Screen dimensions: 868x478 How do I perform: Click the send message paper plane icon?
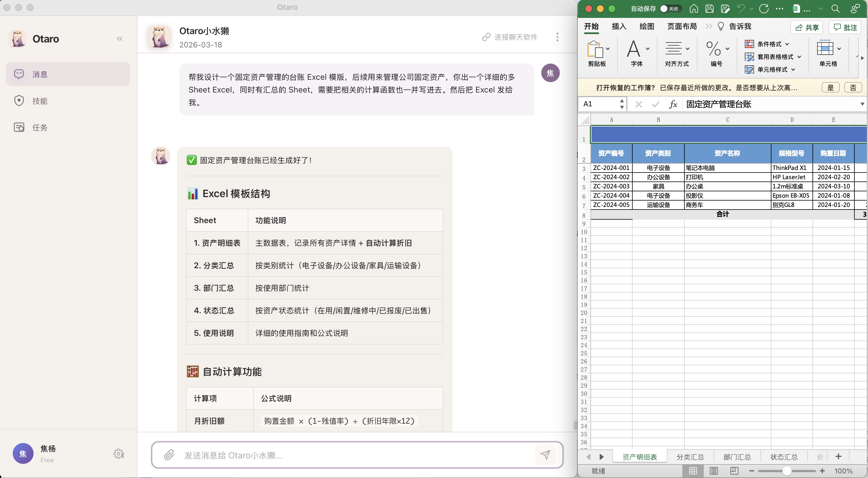point(545,455)
